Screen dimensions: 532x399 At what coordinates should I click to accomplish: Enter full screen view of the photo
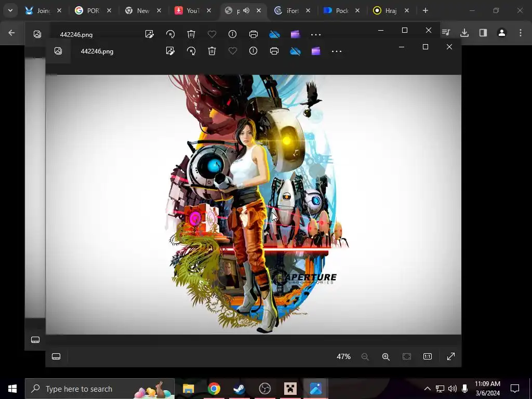(x=451, y=356)
